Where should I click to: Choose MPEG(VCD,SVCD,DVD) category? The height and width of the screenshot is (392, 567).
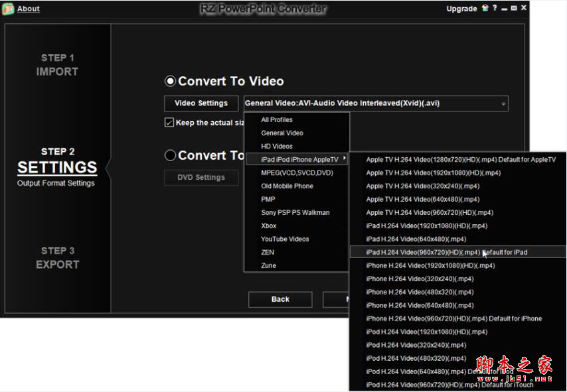(297, 172)
